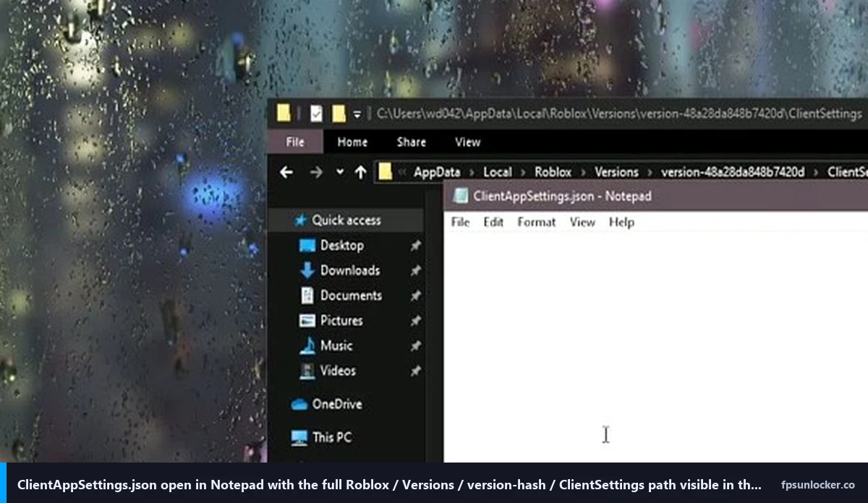Viewport: 868px width, 503px height.
Task: Click the pin icon beside Music
Action: pos(415,346)
